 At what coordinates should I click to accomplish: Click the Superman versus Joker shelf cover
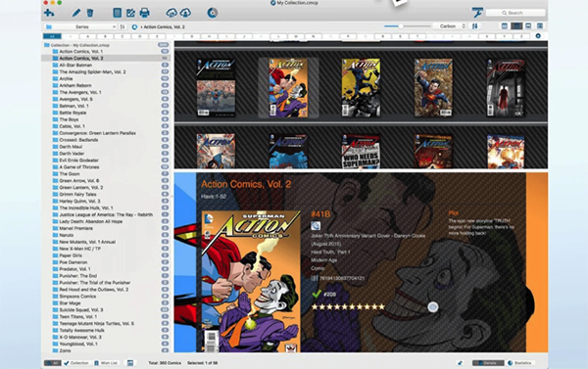[x=288, y=88]
